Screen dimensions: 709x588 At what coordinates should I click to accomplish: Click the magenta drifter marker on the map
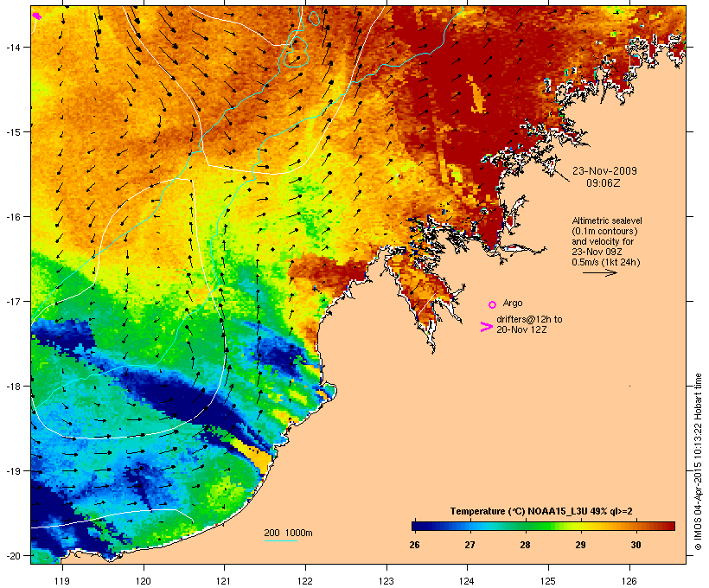click(x=37, y=16)
